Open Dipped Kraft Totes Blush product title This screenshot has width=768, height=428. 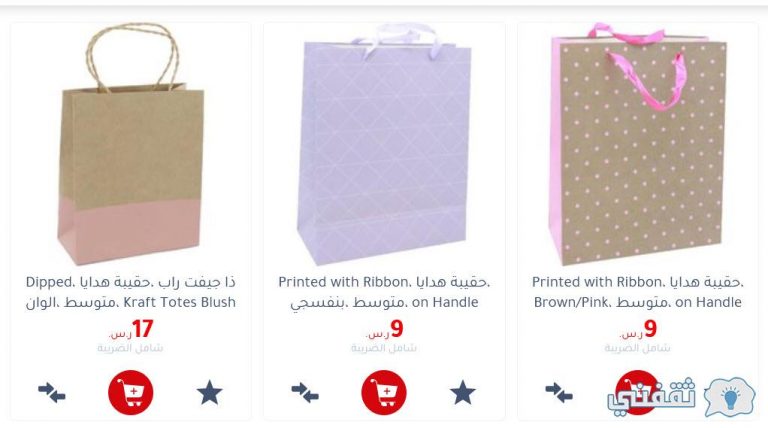[x=131, y=292]
